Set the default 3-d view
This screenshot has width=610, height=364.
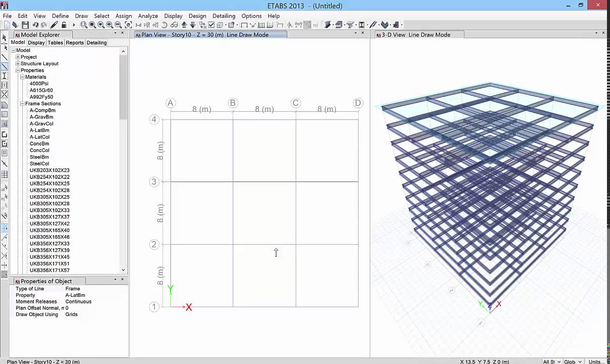coord(138,25)
